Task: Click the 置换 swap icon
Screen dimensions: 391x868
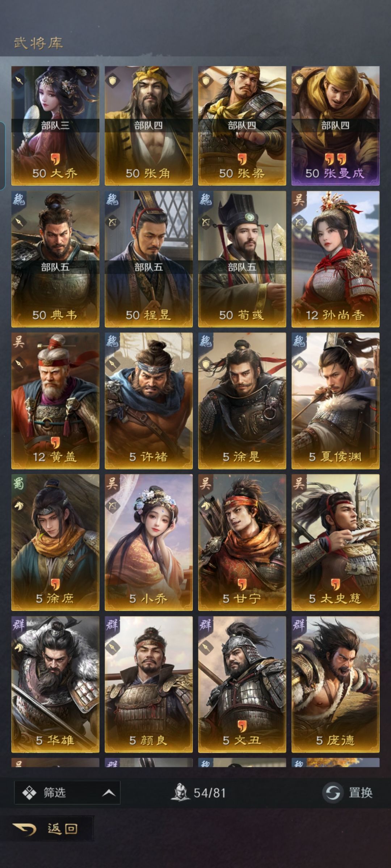Action: coord(332,793)
